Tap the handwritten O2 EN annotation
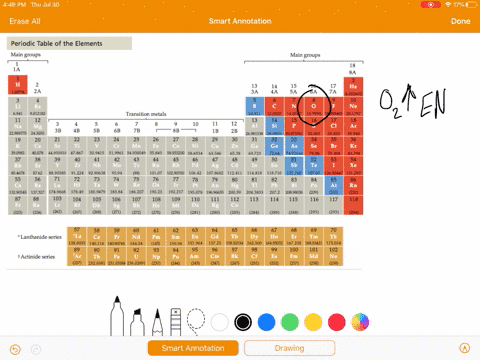This screenshot has width=480, height=360. click(413, 102)
